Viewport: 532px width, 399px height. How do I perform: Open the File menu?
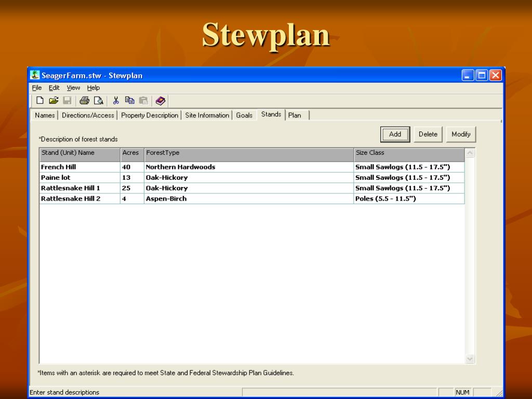(37, 88)
